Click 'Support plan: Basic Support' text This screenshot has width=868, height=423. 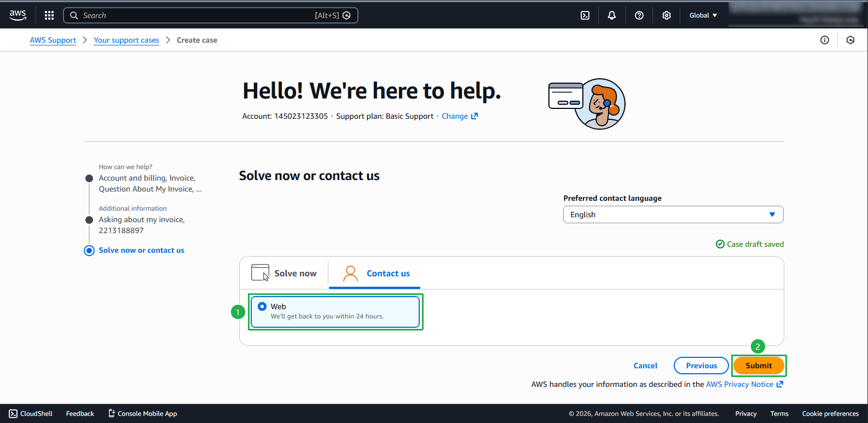click(385, 116)
